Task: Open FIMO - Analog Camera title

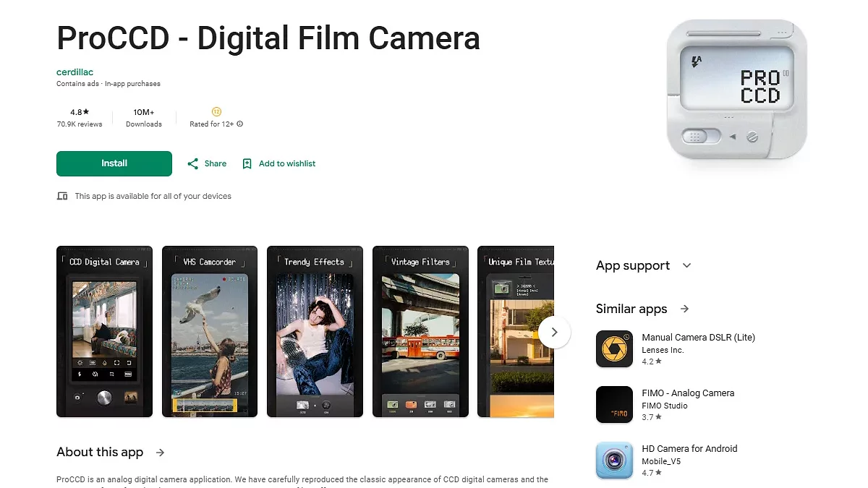Action: (688, 393)
